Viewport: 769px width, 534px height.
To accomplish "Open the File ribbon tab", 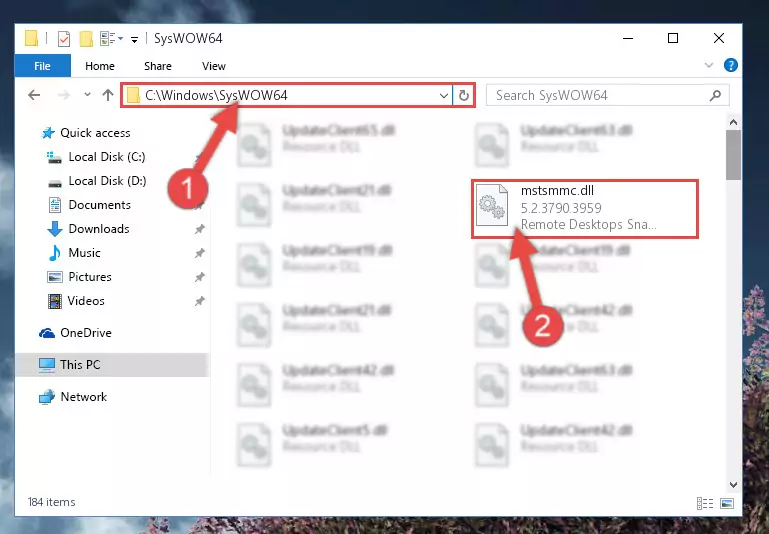I will click(x=43, y=66).
